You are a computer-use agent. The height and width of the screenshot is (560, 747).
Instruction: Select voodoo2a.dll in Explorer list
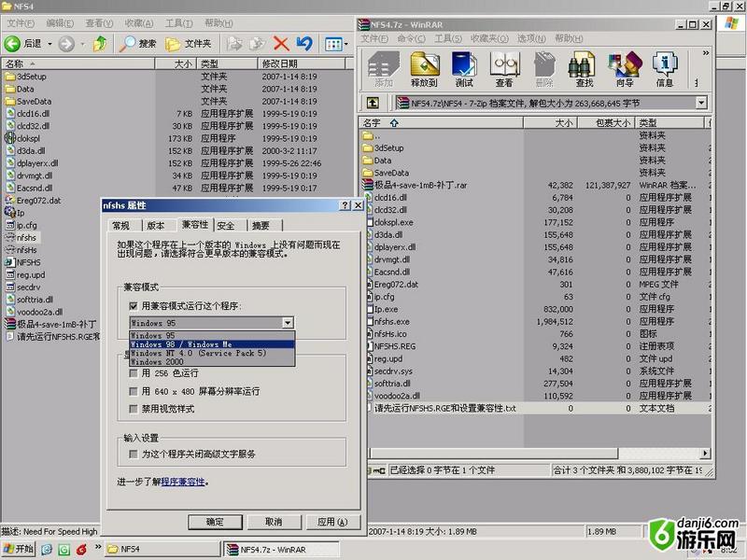(x=35, y=312)
